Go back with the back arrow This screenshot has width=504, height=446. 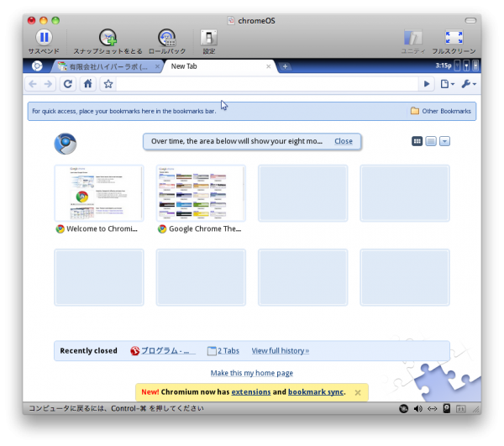click(33, 84)
